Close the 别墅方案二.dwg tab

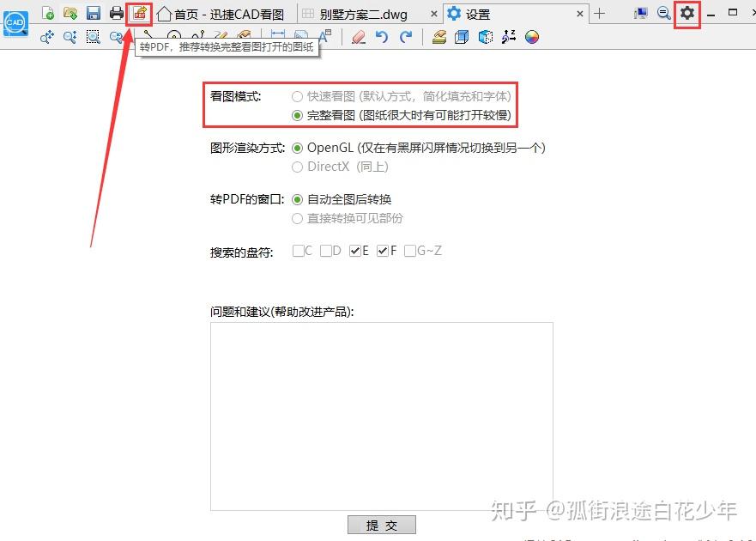[434, 14]
